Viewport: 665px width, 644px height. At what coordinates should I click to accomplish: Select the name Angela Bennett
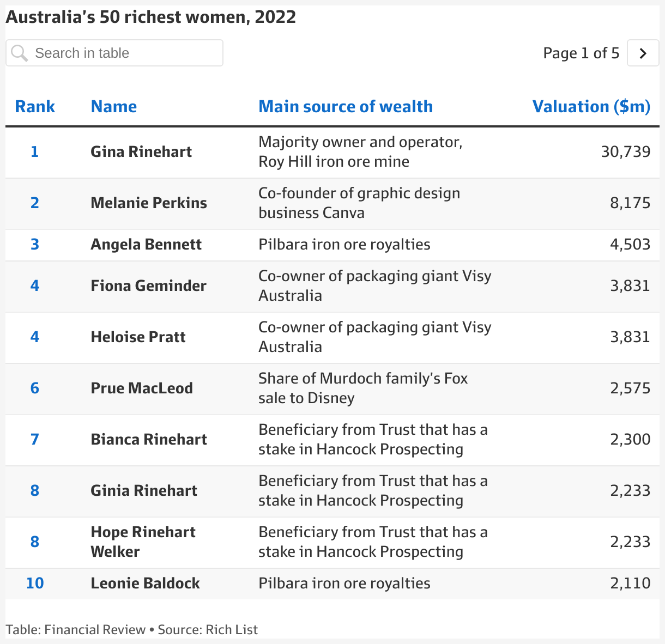click(x=146, y=244)
